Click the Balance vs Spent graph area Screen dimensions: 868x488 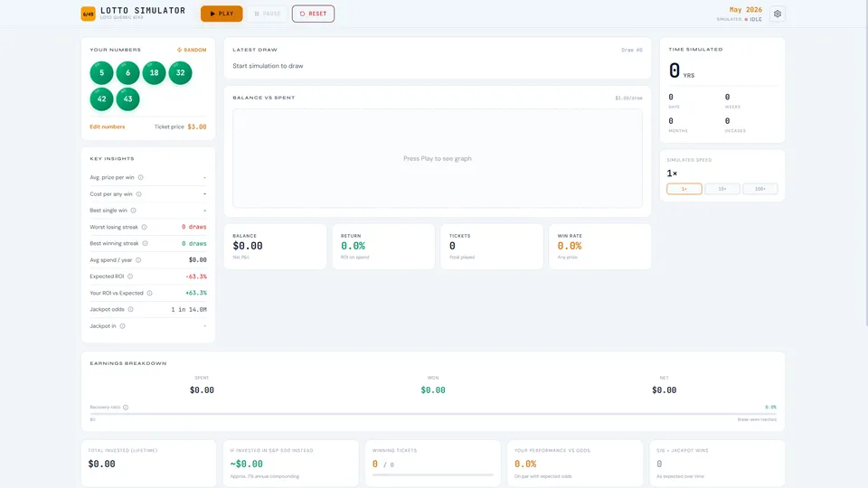(438, 158)
